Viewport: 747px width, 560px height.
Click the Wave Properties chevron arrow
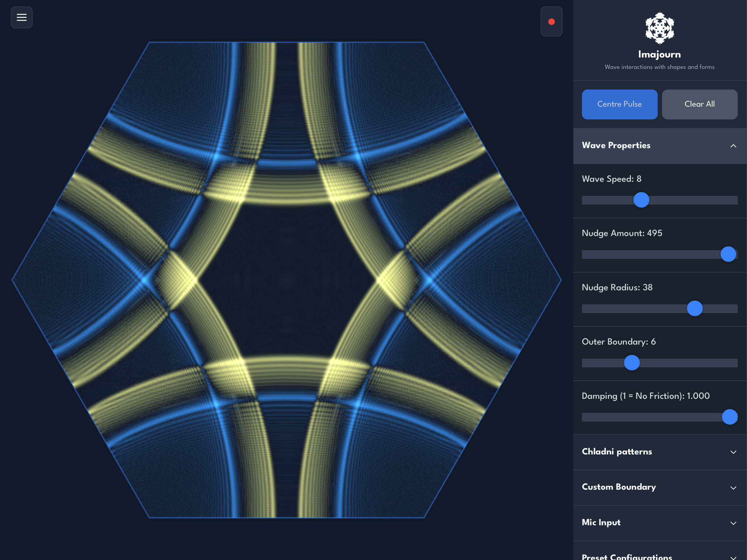tap(733, 146)
